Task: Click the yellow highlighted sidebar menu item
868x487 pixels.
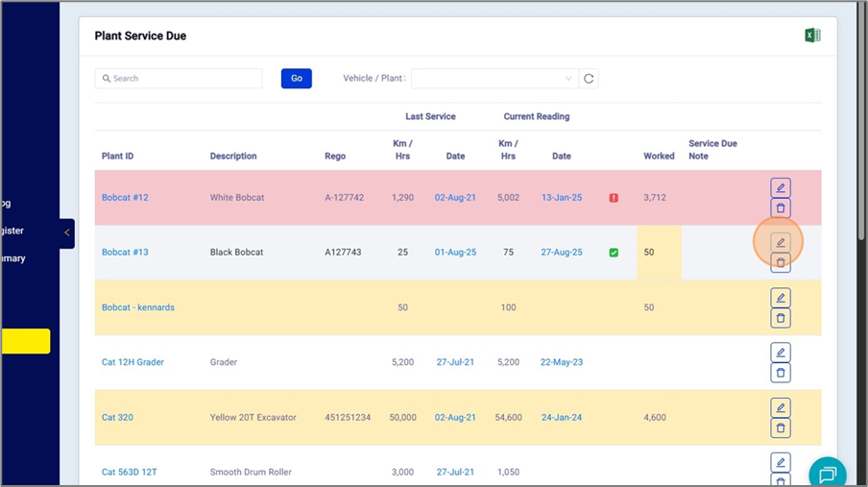Action: click(25, 341)
